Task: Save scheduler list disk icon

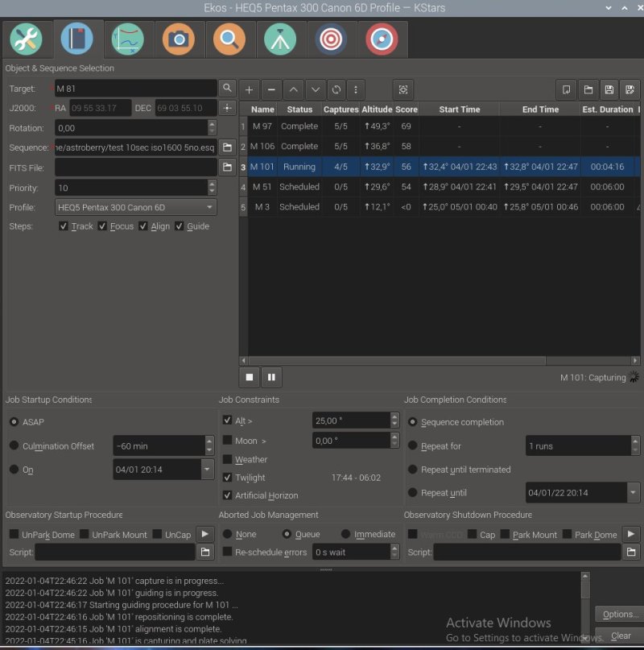Action: tap(609, 89)
